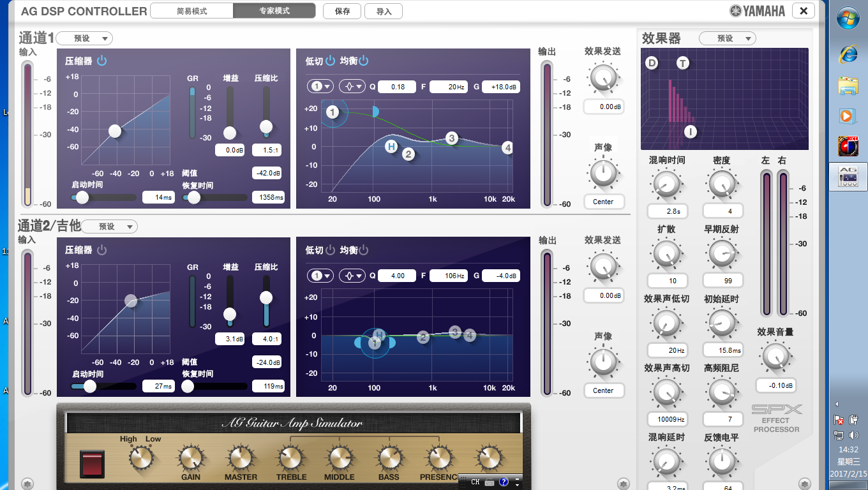Click channel 2 声像 pan knob
The image size is (868, 490).
tap(603, 362)
